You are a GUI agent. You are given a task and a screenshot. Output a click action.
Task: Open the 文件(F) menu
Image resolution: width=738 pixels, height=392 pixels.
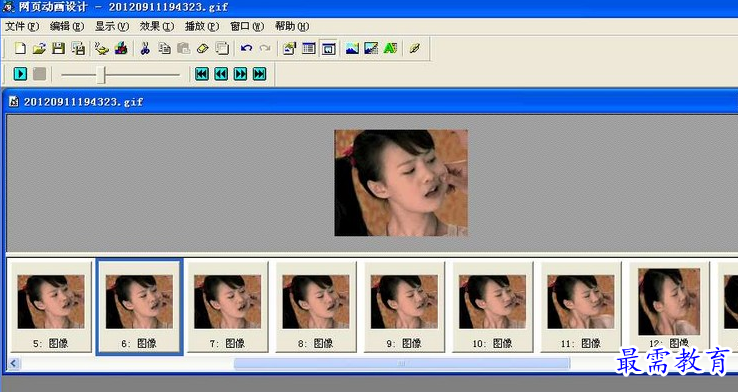click(21, 26)
